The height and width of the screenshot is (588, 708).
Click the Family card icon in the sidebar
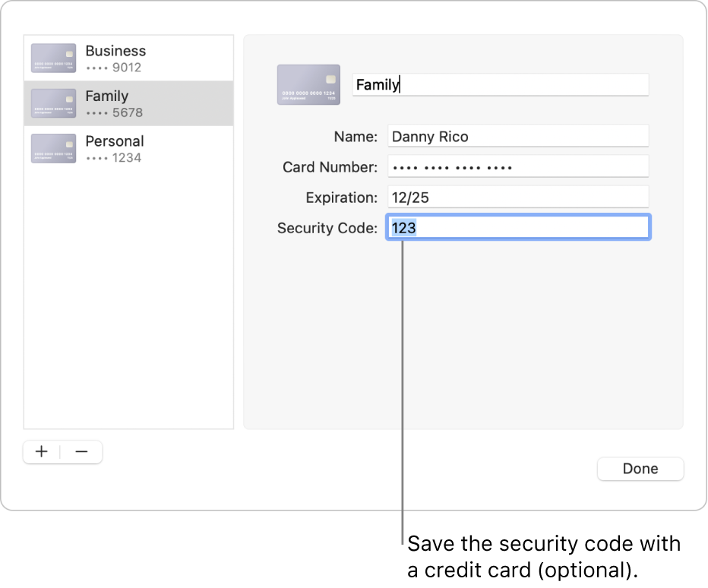pyautogui.click(x=53, y=103)
